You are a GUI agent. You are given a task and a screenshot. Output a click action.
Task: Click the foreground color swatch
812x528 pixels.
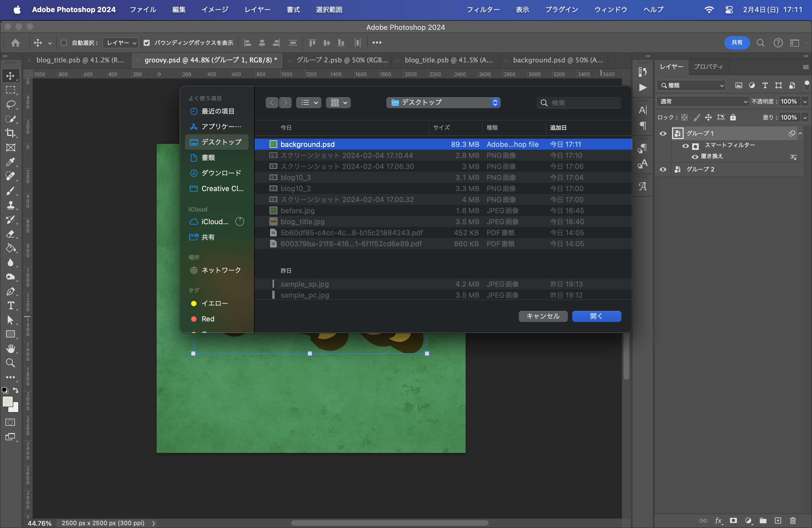7,402
